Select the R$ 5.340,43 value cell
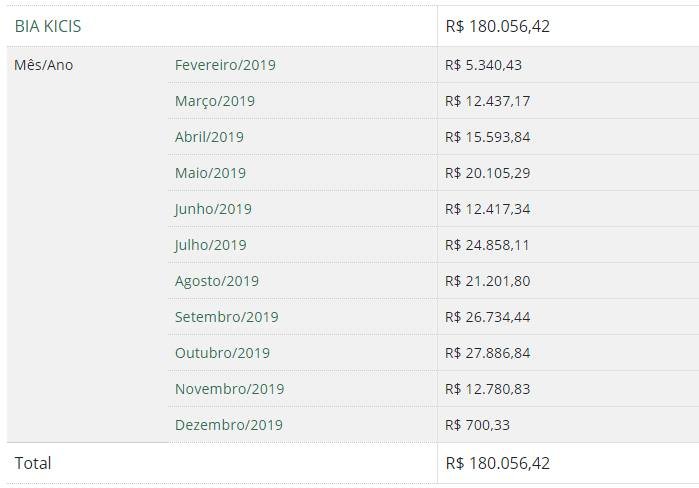This screenshot has height=488, width=699. click(483, 65)
